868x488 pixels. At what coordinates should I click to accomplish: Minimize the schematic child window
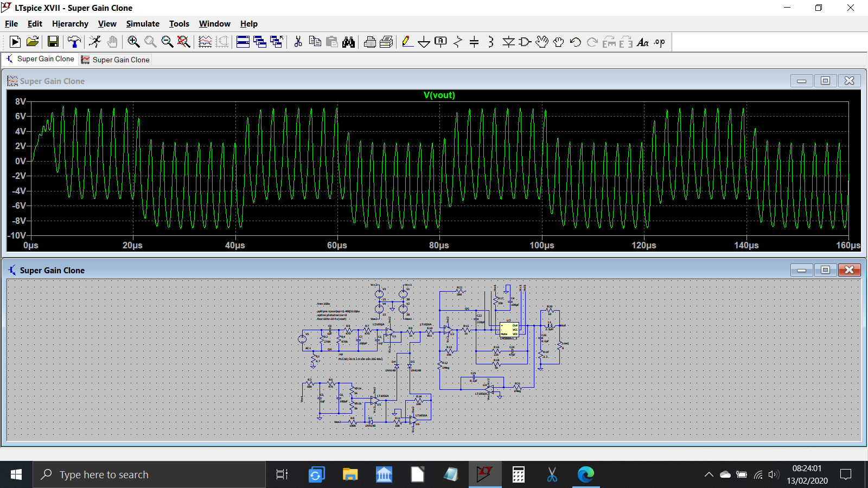[x=801, y=270]
